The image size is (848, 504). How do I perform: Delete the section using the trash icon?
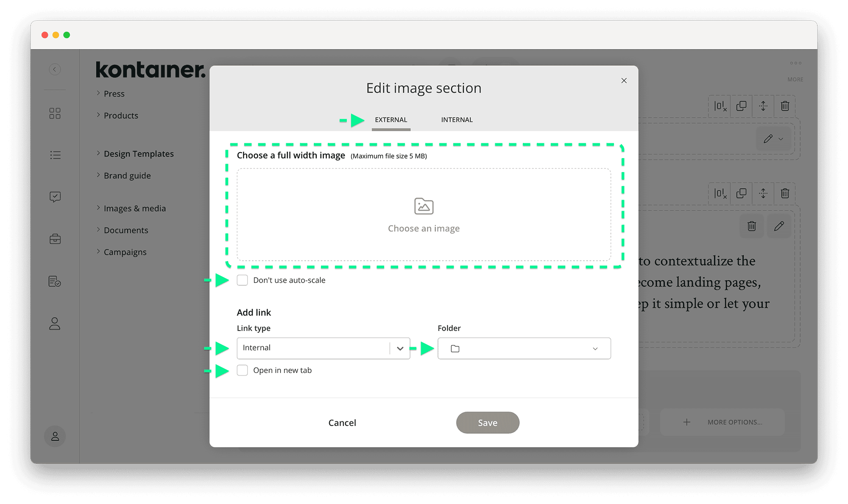coord(784,106)
